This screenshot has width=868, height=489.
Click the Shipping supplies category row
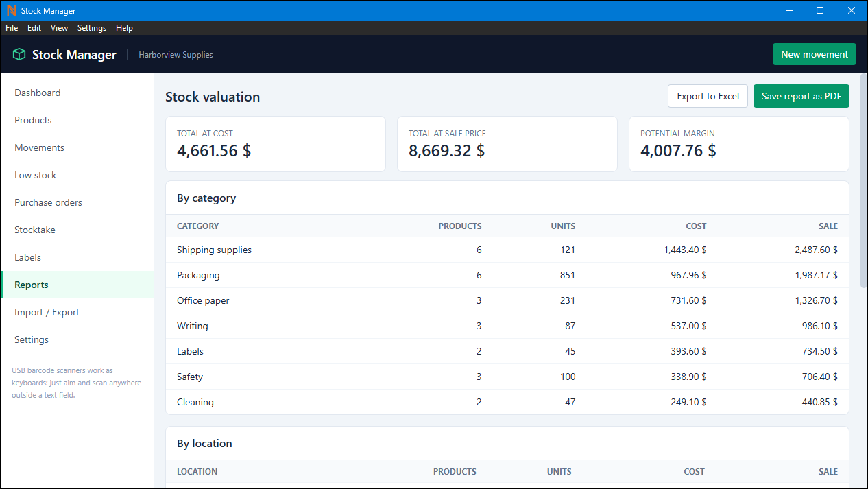click(507, 250)
